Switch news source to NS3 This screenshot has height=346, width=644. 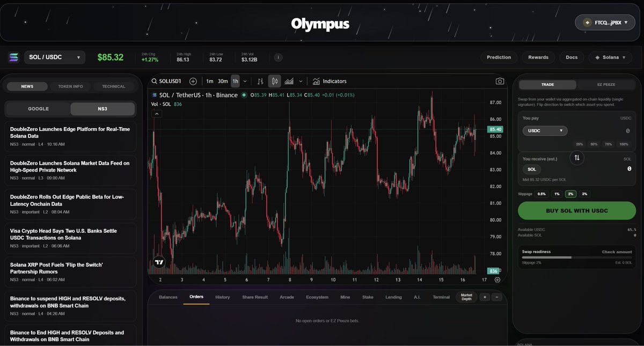click(x=103, y=109)
